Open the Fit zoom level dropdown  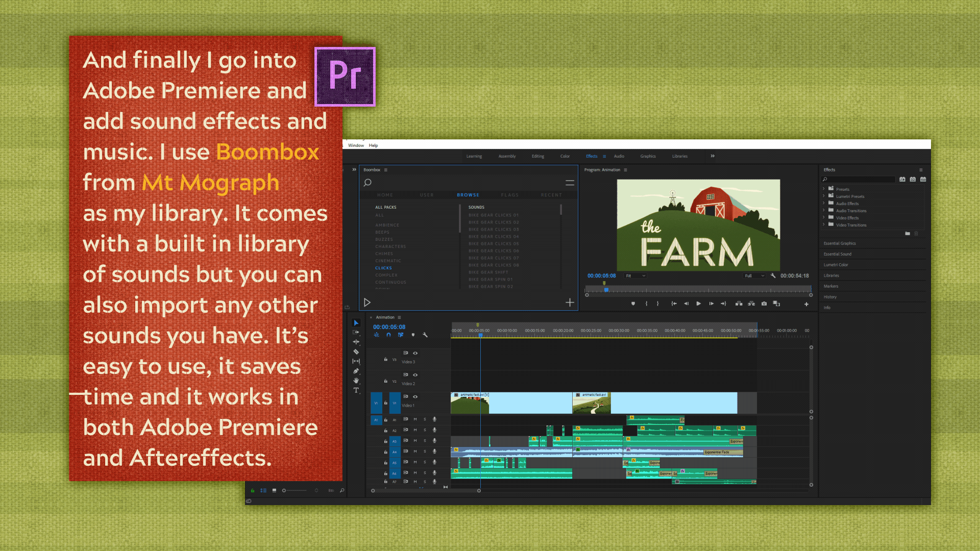(636, 276)
